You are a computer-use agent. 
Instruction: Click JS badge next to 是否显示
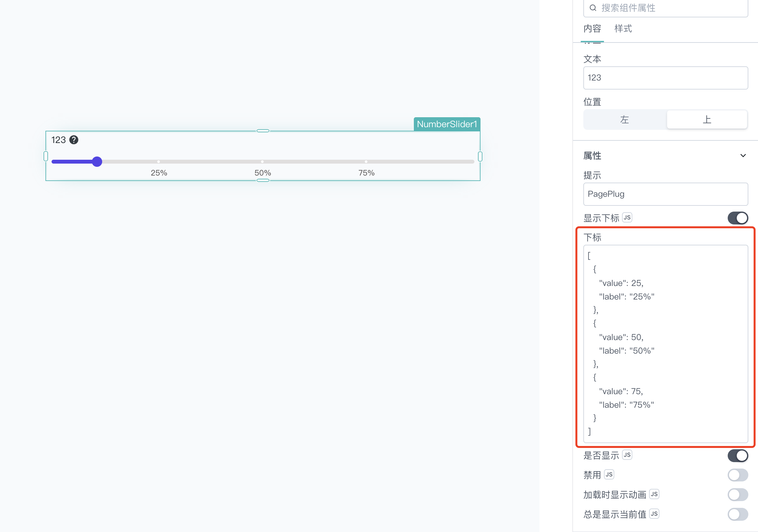[627, 455]
